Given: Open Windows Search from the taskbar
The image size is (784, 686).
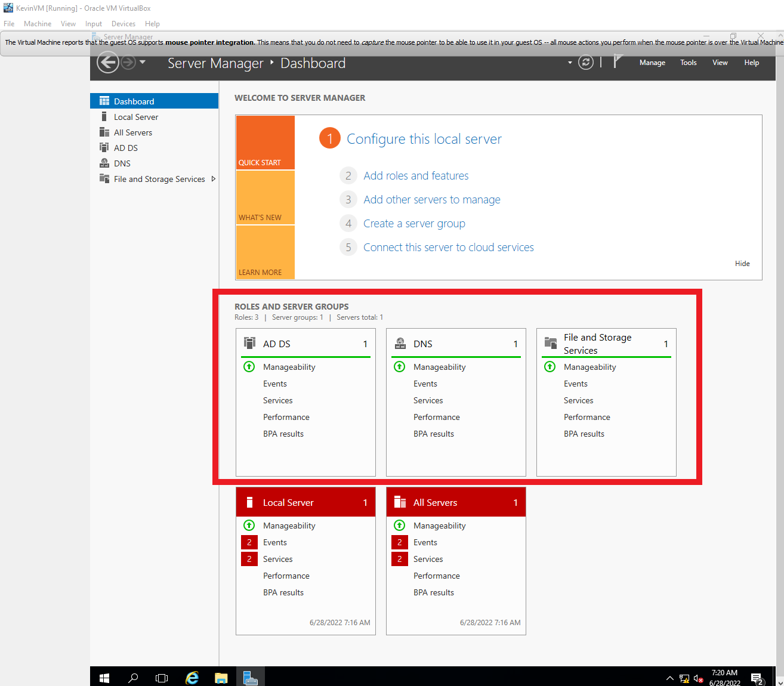Looking at the screenshot, I should (132, 677).
